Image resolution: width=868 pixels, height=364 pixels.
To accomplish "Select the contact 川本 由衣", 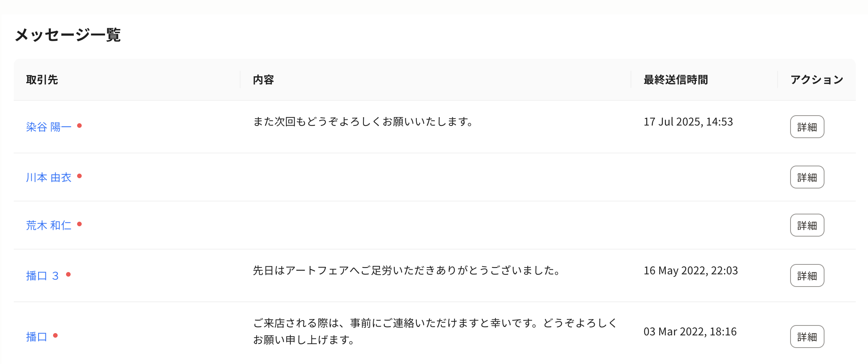I will click(49, 177).
